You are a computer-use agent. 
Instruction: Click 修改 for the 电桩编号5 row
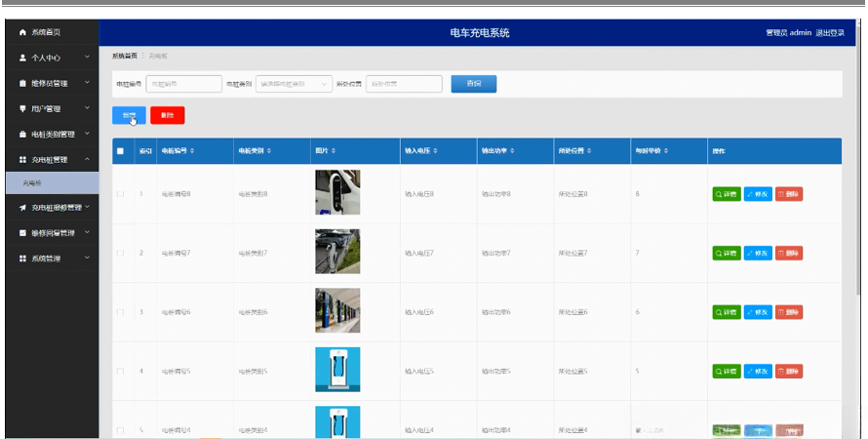pyautogui.click(x=758, y=372)
